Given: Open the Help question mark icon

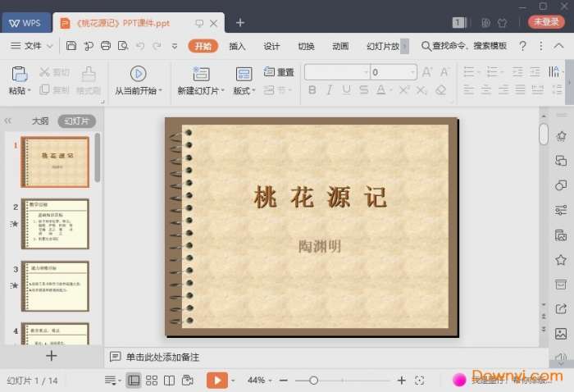Looking at the screenshot, I should pyautogui.click(x=522, y=46).
